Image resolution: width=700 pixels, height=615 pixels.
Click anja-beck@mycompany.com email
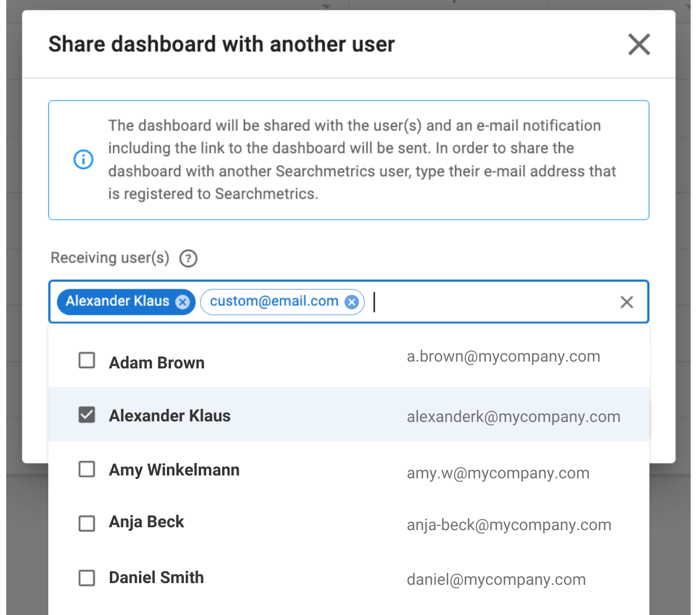click(x=509, y=525)
